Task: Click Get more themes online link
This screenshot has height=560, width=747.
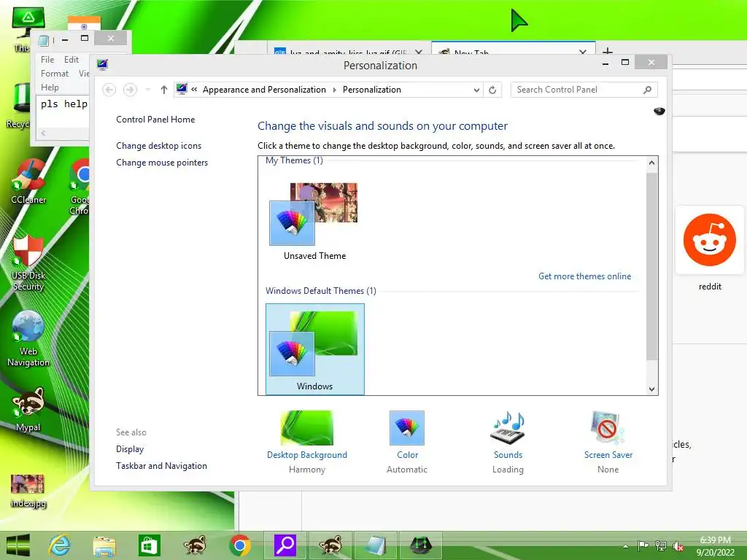Action: click(x=584, y=276)
